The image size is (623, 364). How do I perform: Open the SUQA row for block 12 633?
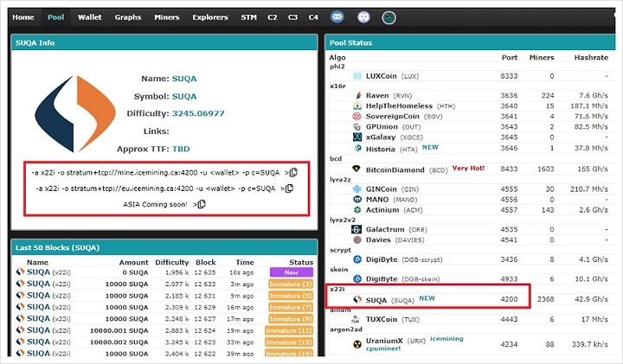(x=164, y=284)
